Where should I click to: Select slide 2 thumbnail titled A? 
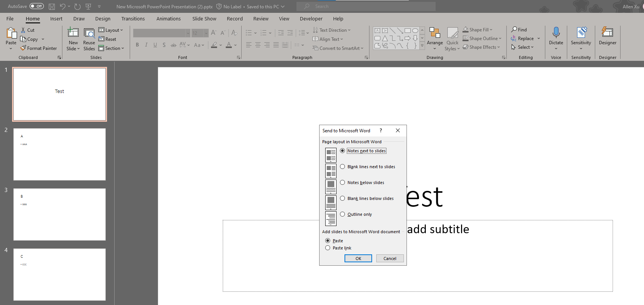pos(60,154)
